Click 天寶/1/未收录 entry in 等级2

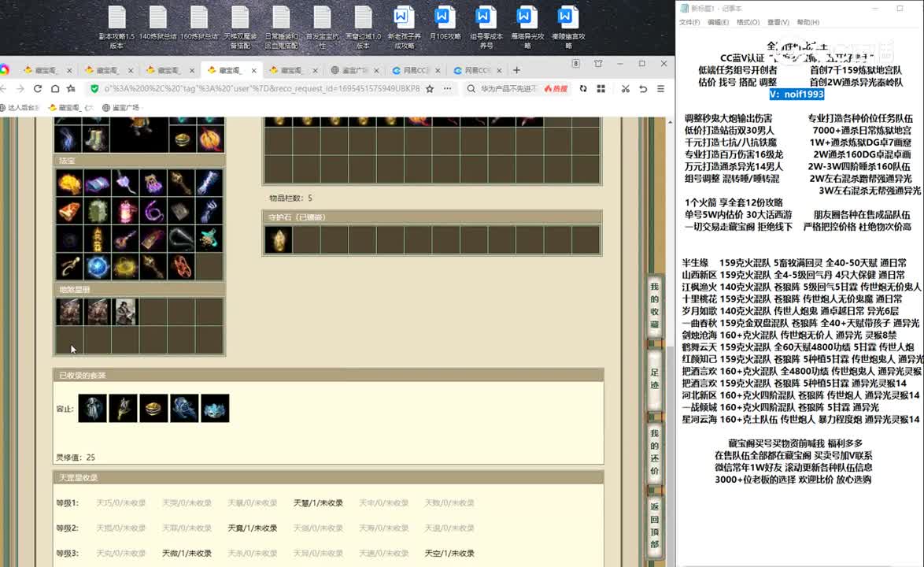[252, 528]
